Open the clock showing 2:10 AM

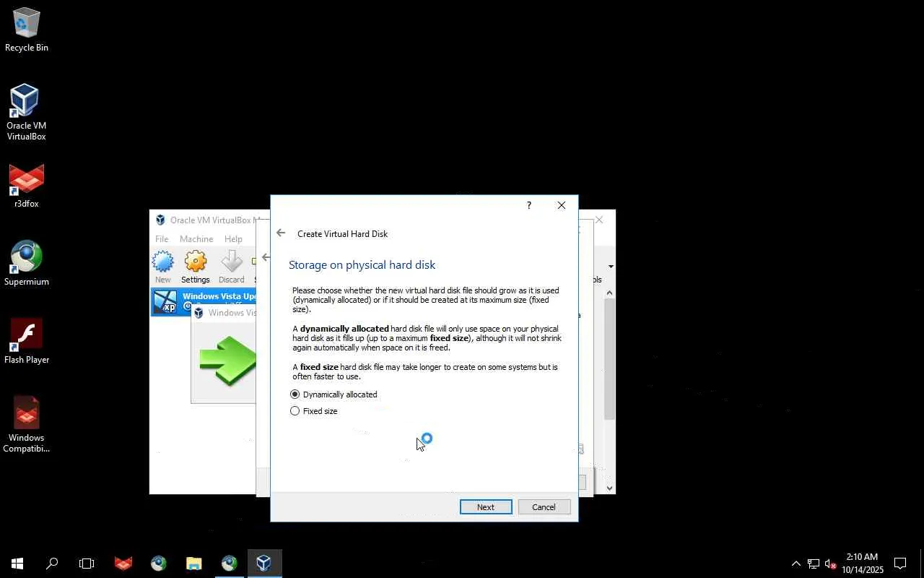pyautogui.click(x=863, y=564)
